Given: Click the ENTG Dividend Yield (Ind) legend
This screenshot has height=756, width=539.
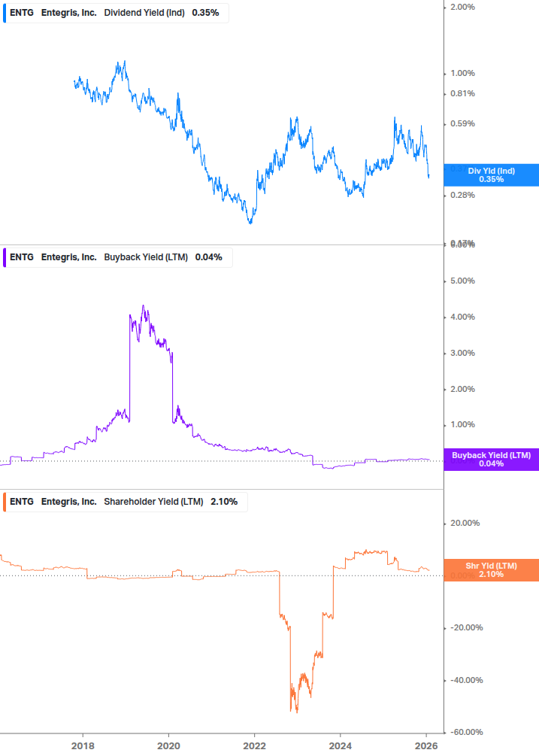Looking at the screenshot, I should 116,13.
